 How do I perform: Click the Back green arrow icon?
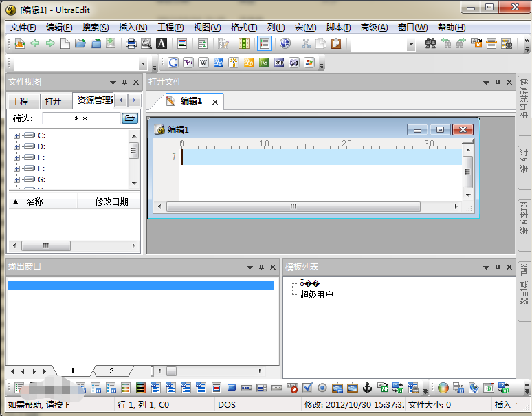coord(35,43)
